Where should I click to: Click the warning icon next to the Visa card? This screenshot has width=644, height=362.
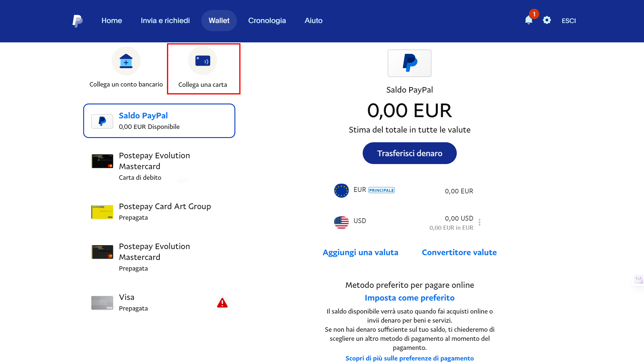222,303
